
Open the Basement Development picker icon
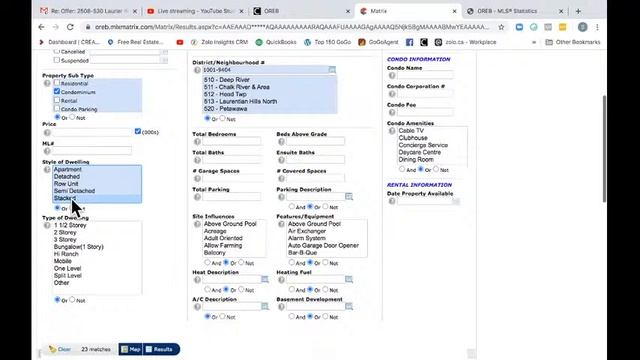point(349,307)
